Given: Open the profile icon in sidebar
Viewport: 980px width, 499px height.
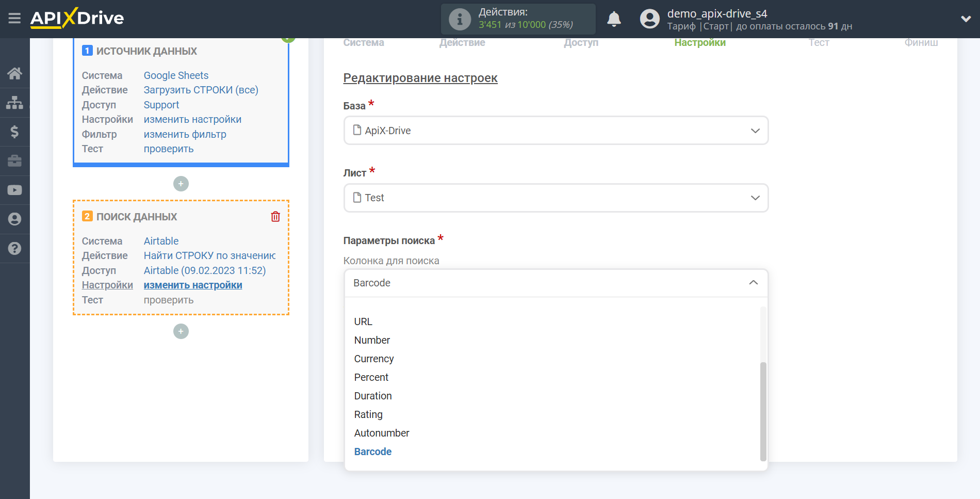Looking at the screenshot, I should coord(14,219).
